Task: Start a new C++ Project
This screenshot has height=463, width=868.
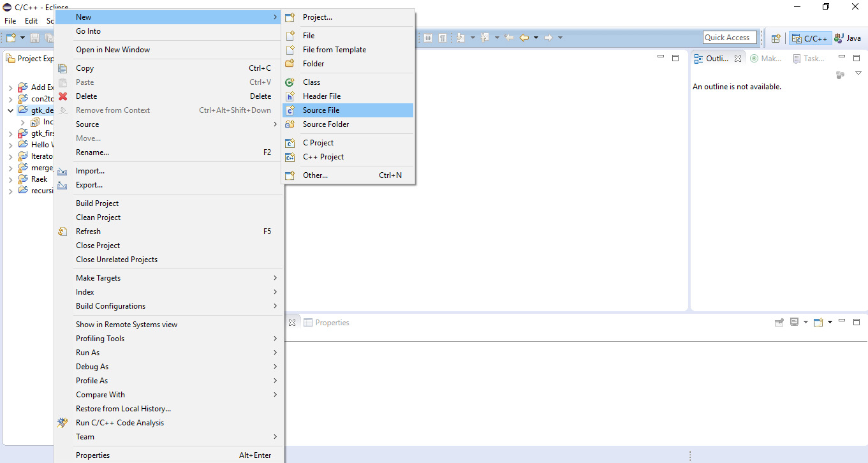Action: 322,157
